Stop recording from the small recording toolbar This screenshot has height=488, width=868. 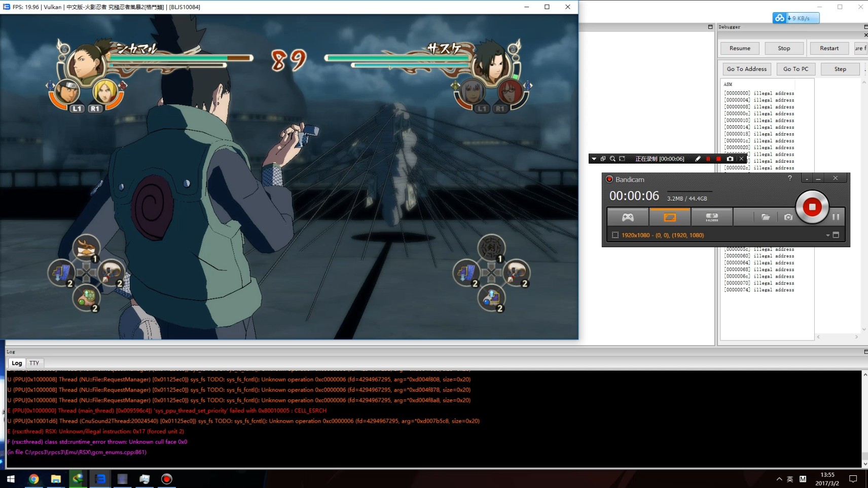pyautogui.click(x=718, y=159)
